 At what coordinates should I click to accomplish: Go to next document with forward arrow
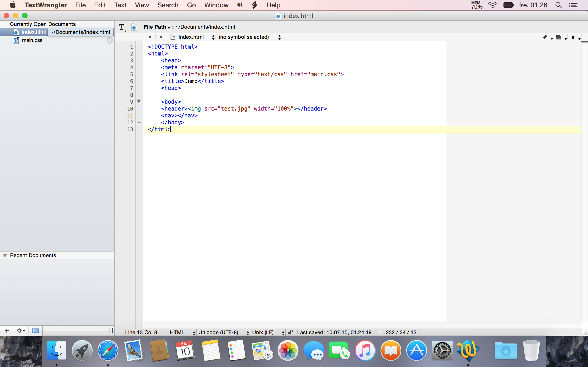click(x=161, y=37)
